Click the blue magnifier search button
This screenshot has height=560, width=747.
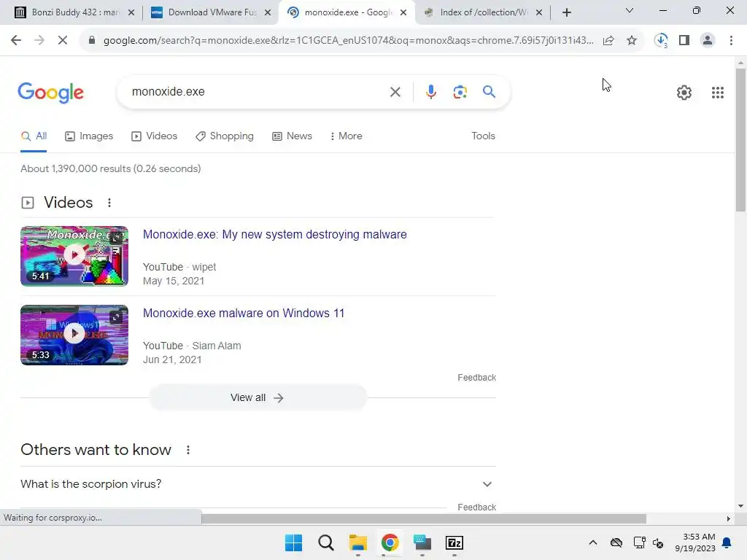489,91
